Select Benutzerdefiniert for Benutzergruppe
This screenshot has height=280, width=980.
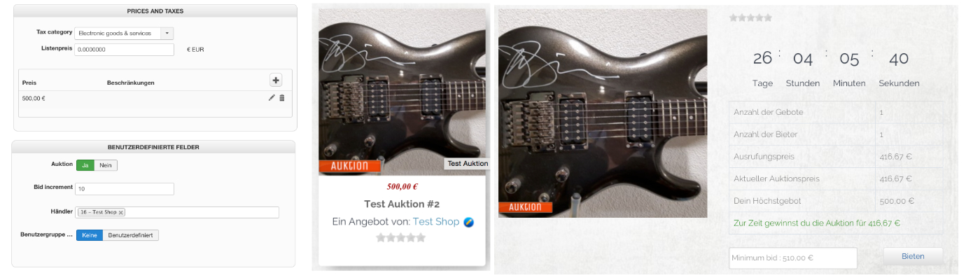coord(131,235)
